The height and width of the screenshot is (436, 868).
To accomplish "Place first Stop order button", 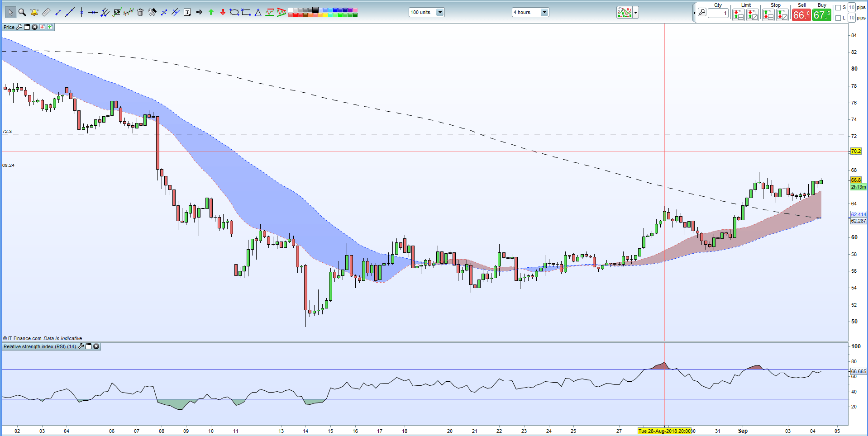I will (x=768, y=15).
